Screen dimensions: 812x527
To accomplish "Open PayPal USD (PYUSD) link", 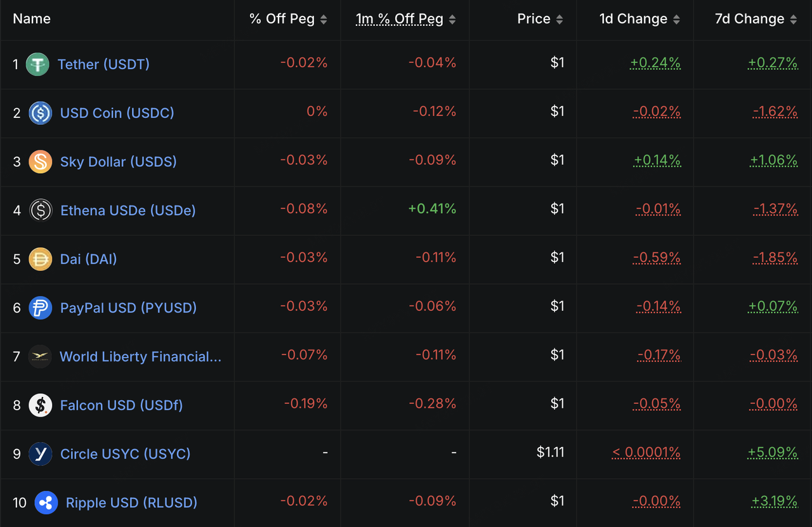I will click(128, 308).
